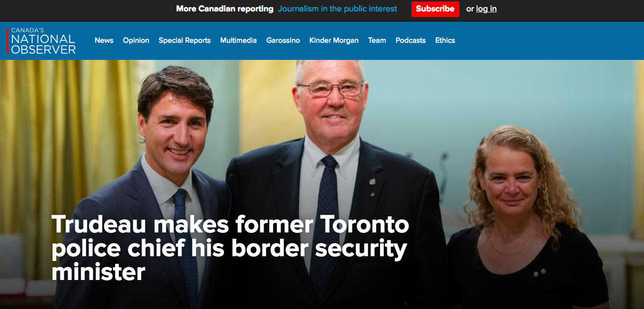Image resolution: width=644 pixels, height=309 pixels.
Task: Click the More Canadian reporting text
Action: (224, 9)
